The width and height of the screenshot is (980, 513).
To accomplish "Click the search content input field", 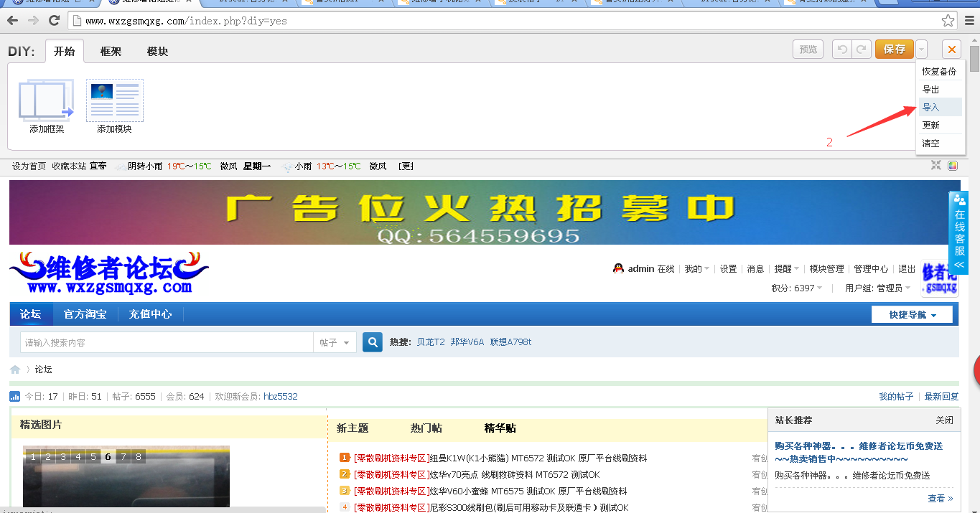I will pyautogui.click(x=167, y=343).
